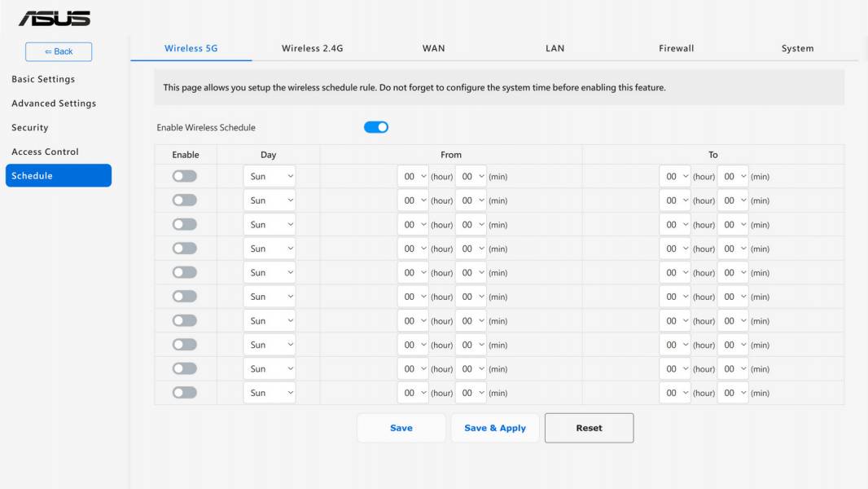868x489 pixels.
Task: Open the To minute dropdown in the first row
Action: click(x=733, y=176)
